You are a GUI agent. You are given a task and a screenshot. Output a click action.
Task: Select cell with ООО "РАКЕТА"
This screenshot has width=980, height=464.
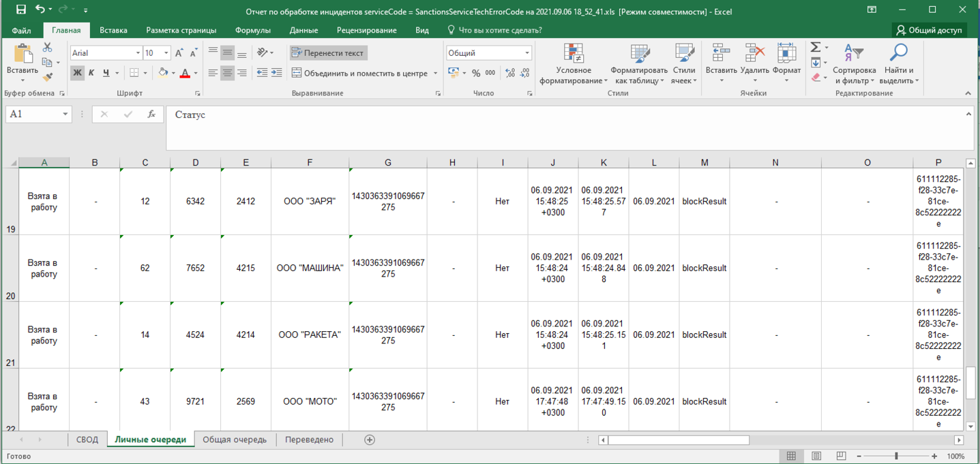point(310,335)
